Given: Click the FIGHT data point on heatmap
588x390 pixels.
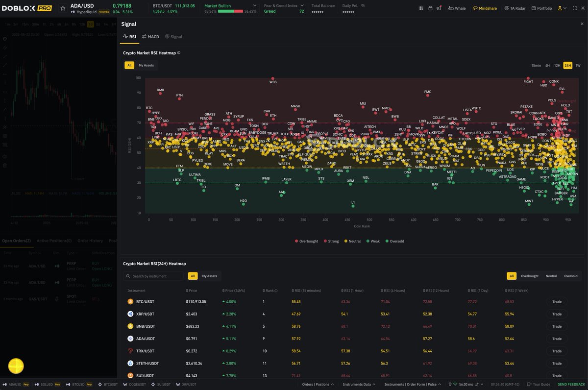Looking at the screenshot, I should 528,78.
